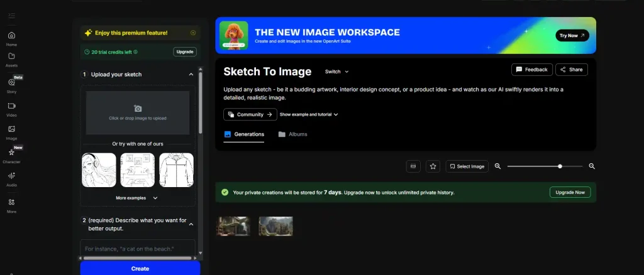644x275 pixels.
Task: Collapse the sidebar menu icon
Action: tap(11, 16)
